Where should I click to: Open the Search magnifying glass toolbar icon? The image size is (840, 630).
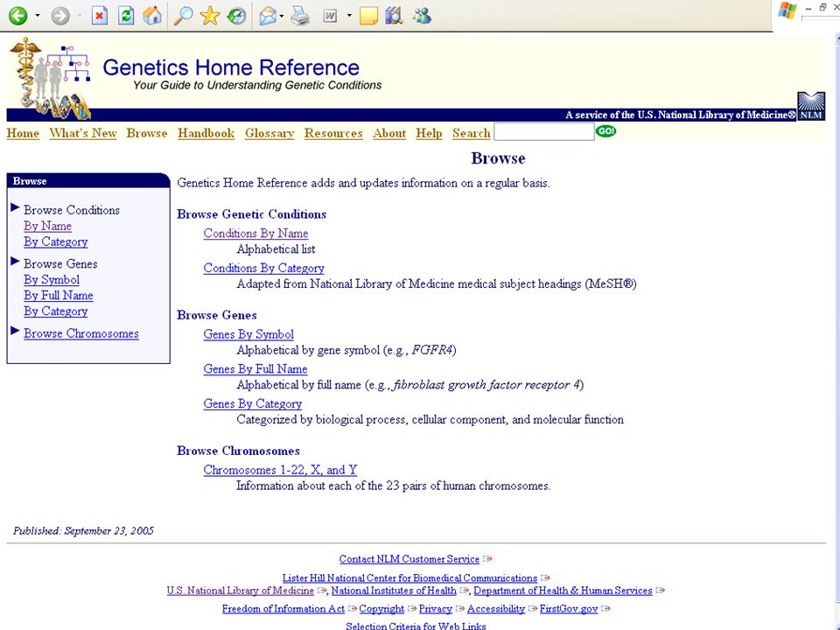tap(183, 16)
